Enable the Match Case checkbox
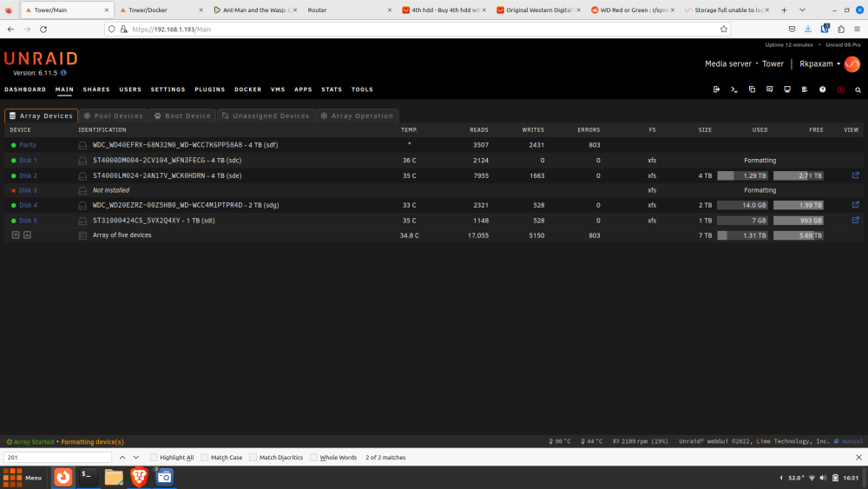Viewport: 868px width, 489px height. [205, 458]
